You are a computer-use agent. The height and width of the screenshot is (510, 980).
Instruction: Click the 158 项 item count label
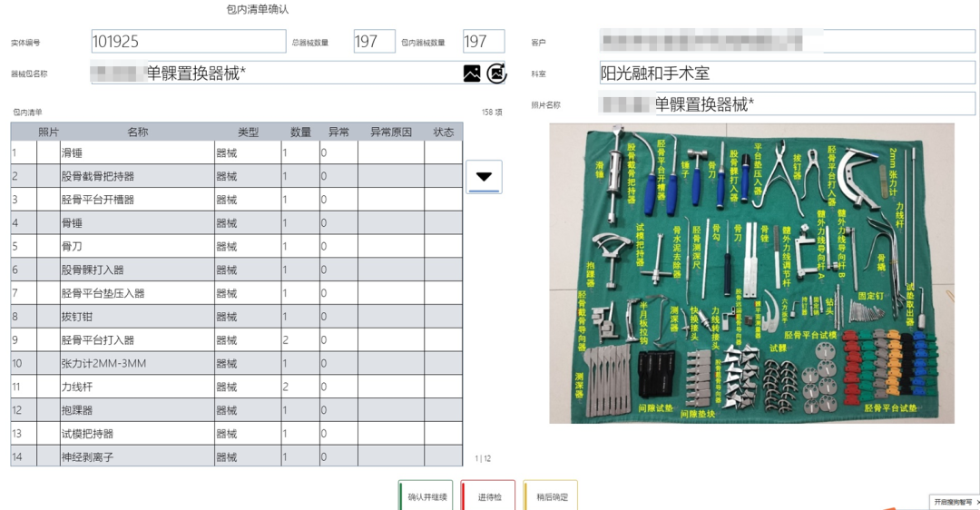coord(492,113)
